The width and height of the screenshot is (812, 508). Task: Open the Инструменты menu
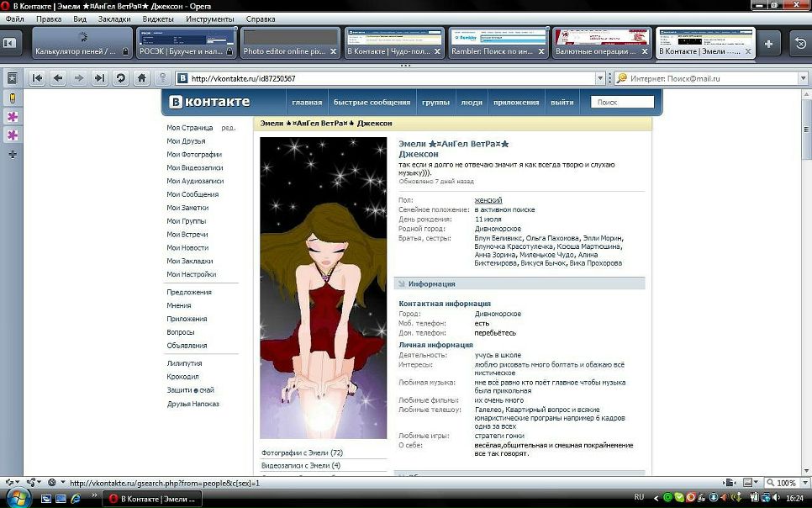point(210,18)
